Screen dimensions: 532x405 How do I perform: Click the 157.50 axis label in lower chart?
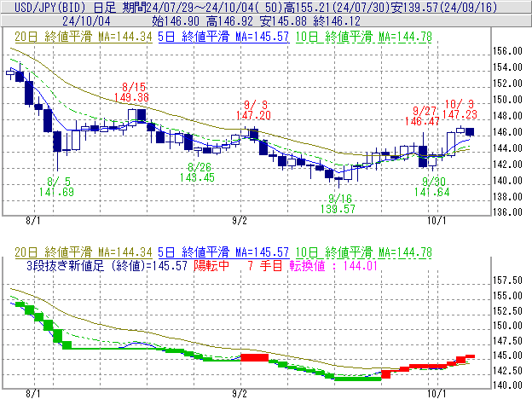[507, 281]
